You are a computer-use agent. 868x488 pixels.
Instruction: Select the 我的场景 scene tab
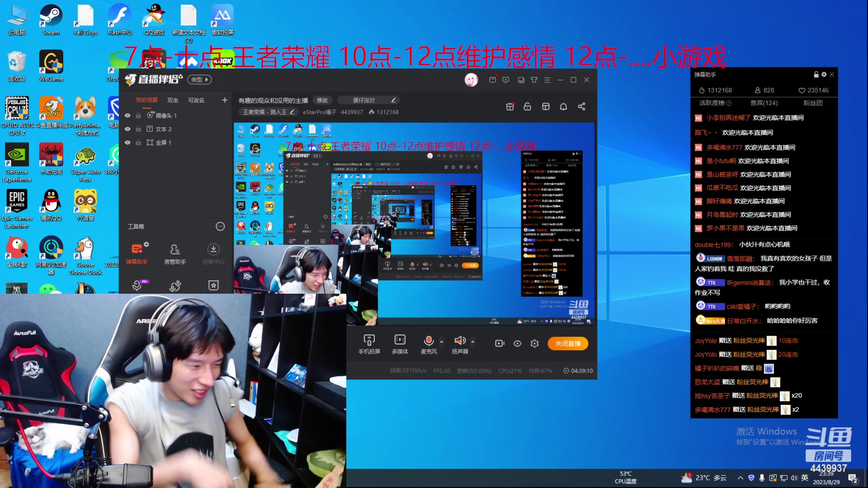[147, 100]
